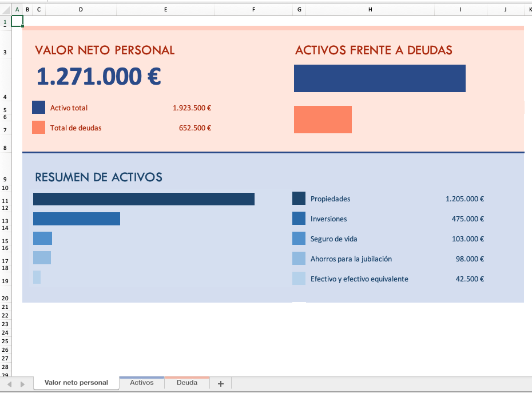Click the Propiedades legend icon
This screenshot has width=532, height=393.
pyautogui.click(x=298, y=199)
